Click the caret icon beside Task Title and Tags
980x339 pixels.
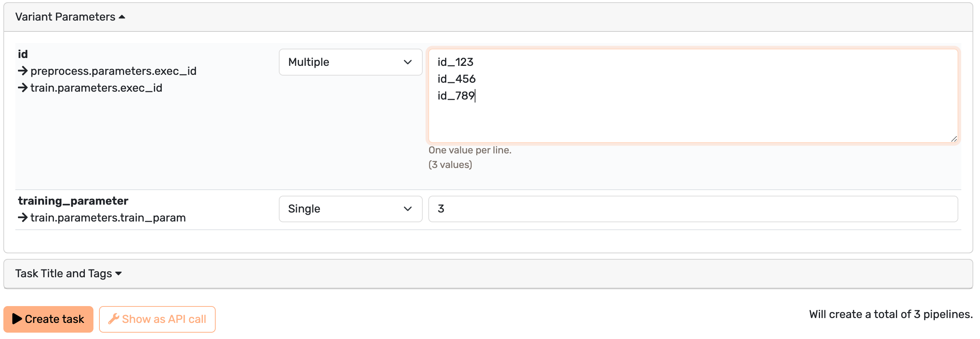click(118, 274)
